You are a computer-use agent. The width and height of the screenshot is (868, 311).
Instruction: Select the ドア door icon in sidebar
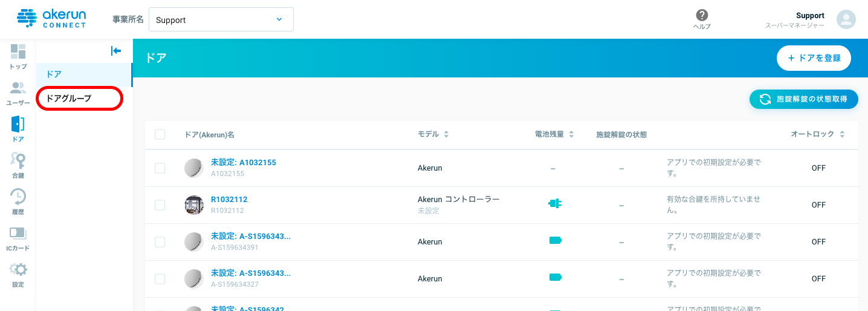18,124
